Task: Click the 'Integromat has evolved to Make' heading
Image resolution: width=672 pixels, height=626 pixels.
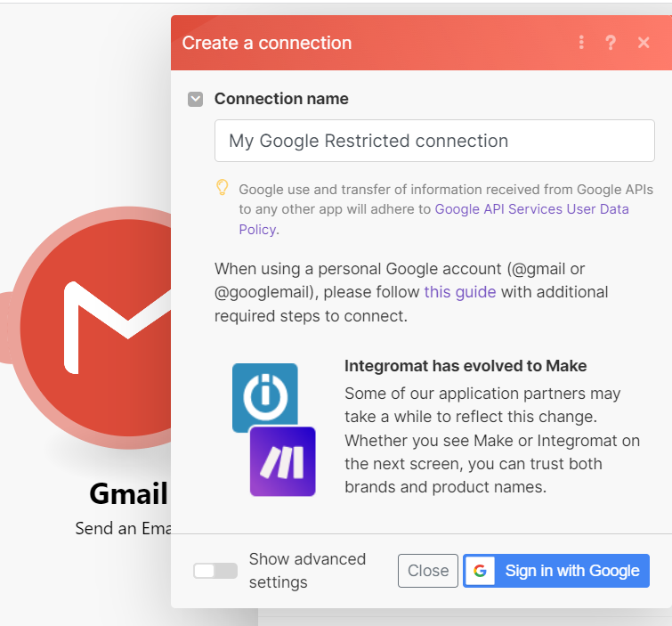Action: click(466, 366)
